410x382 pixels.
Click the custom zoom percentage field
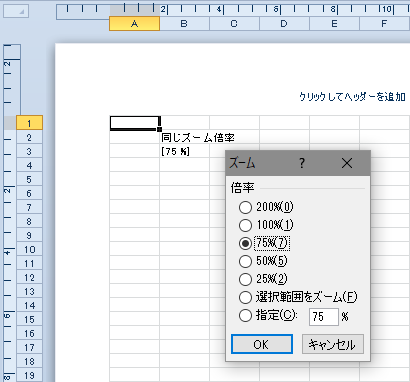click(324, 316)
